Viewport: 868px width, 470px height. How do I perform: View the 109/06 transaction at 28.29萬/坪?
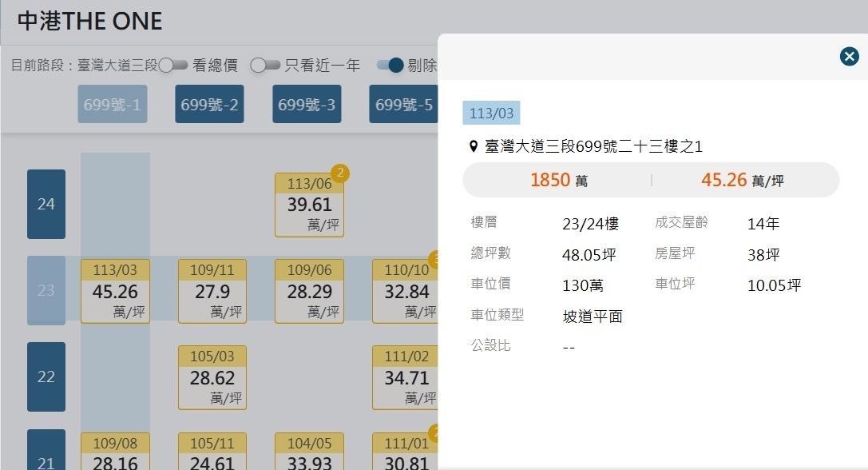pos(309,291)
